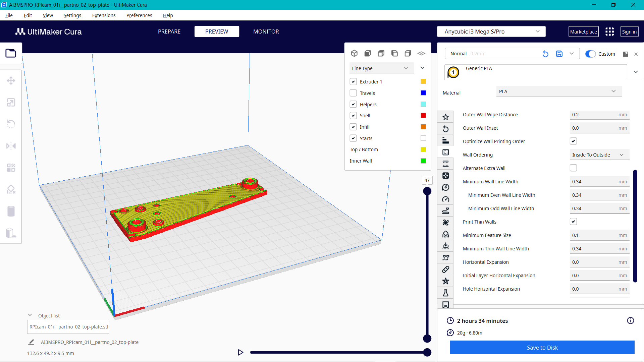Click the Sign in button

(629, 32)
